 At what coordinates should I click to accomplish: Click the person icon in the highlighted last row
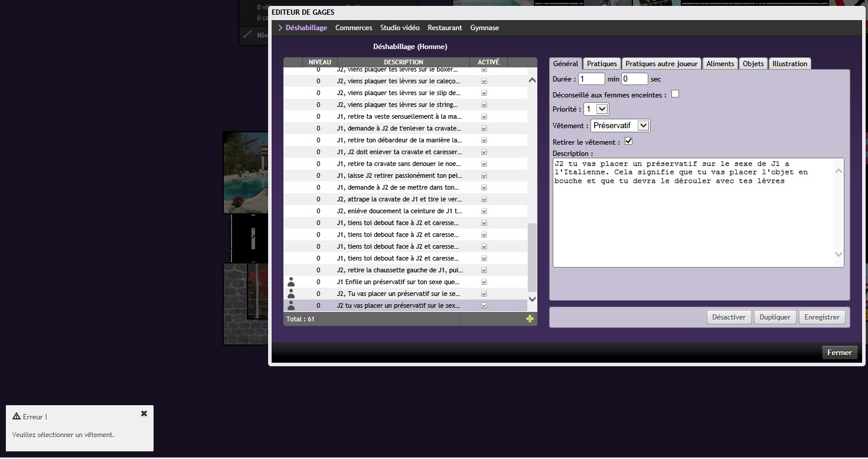pos(291,305)
